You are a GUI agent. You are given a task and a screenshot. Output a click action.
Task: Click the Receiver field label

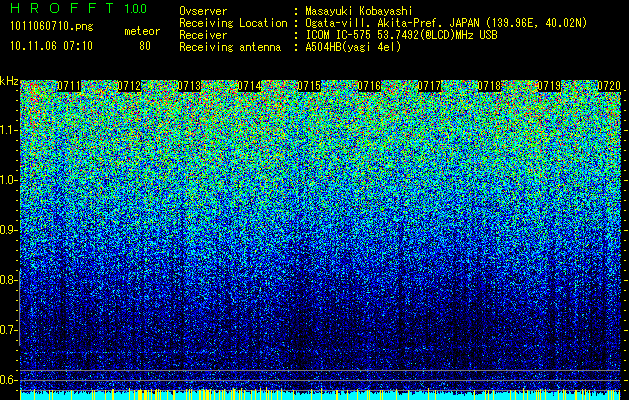pyautogui.click(x=203, y=35)
